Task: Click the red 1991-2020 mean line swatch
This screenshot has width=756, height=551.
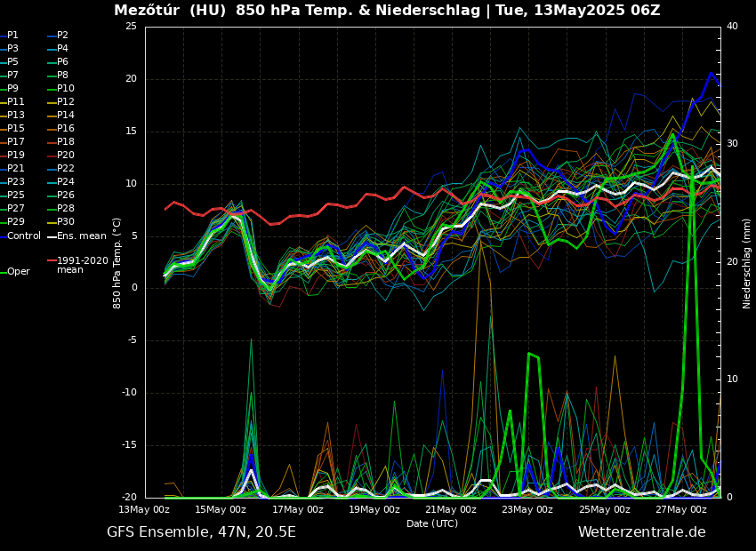Action: coord(52,261)
